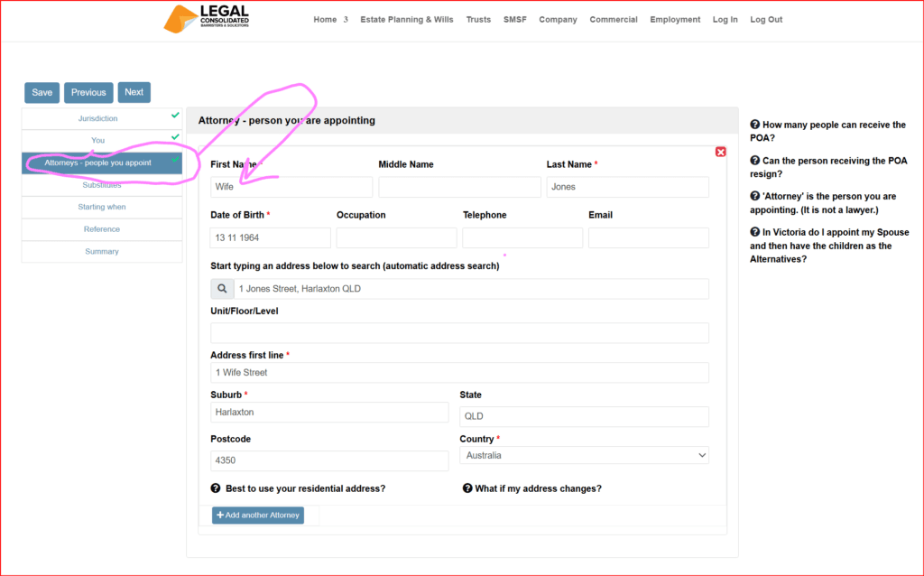Click the Email input field
Image resolution: width=924 pixels, height=576 pixels.
tap(649, 237)
